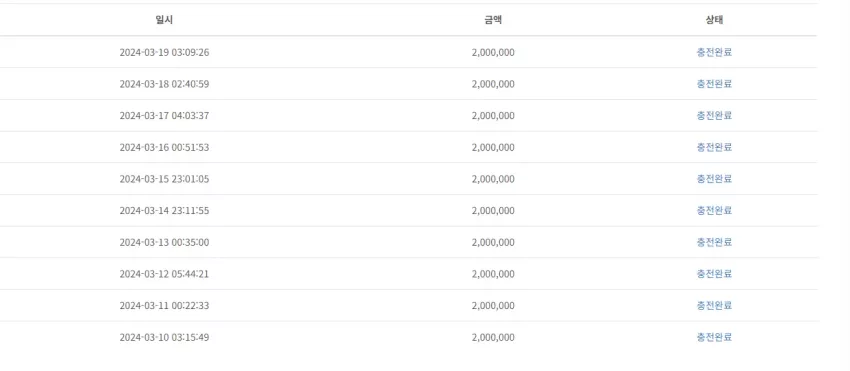The height and width of the screenshot is (371, 850).
Task: Select the 2024-03-15 23:01:05 date cell
Action: 164,179
